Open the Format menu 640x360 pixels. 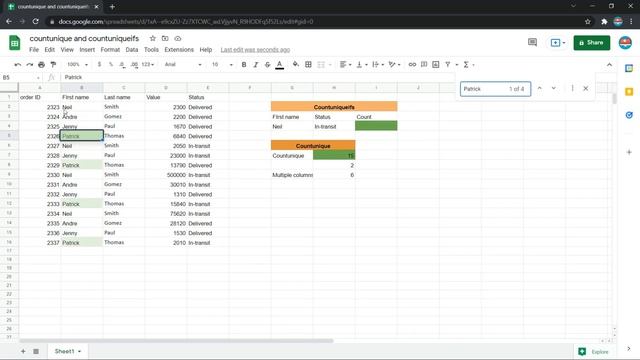point(110,50)
